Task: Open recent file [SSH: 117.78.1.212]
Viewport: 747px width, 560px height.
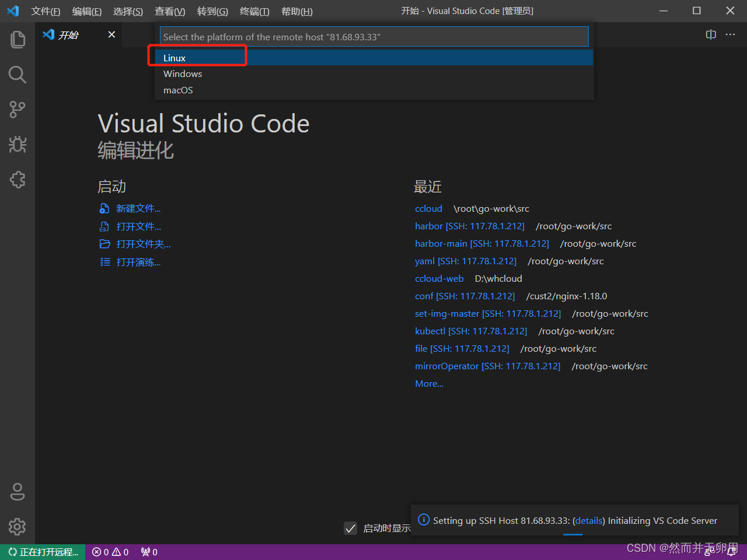Action: (462, 348)
